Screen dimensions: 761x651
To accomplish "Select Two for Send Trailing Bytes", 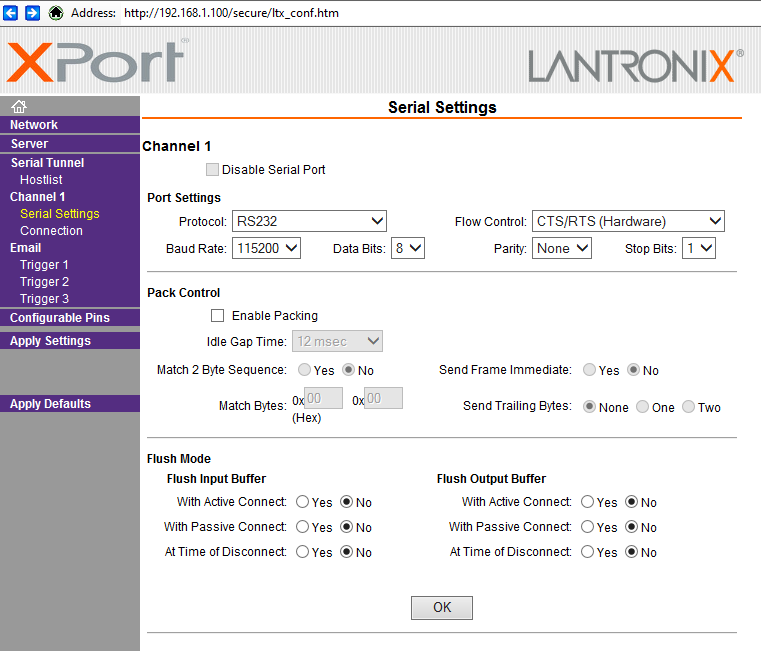I will (688, 407).
